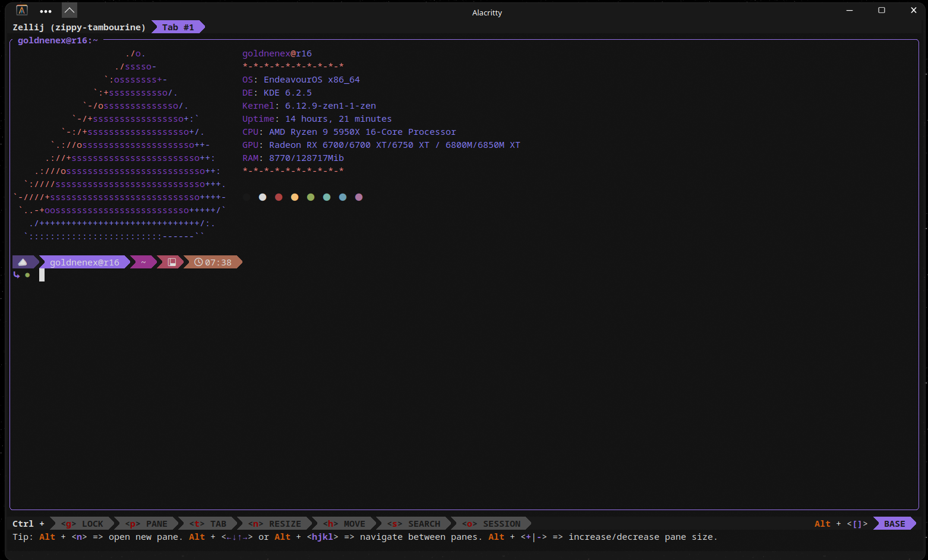The width and height of the screenshot is (928, 560).
Task: Click the EndeavourOS logo prompt segment
Action: point(23,262)
